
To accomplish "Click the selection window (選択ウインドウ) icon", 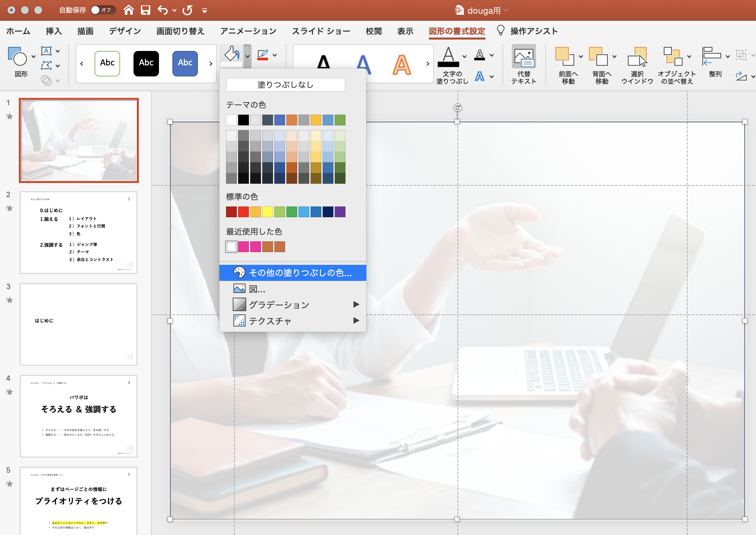I will (637, 57).
